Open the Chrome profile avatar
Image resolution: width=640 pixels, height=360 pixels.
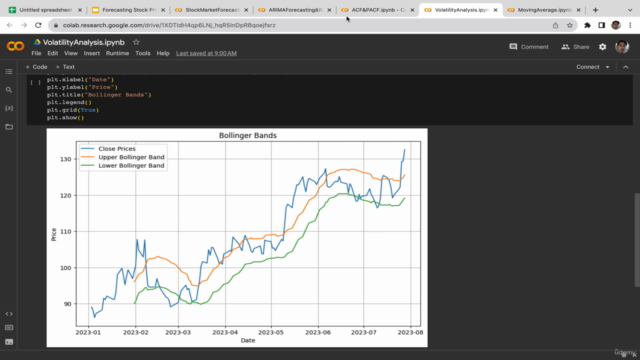pos(616,25)
